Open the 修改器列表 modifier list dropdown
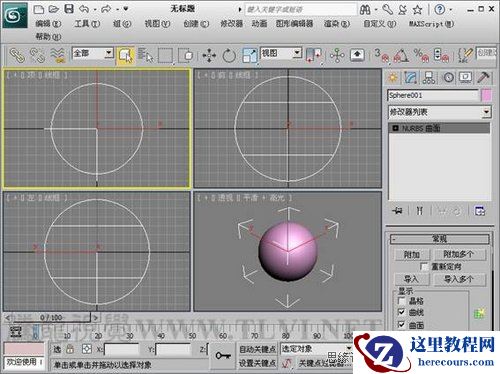Screen dimensions: 500x374 (486, 112)
